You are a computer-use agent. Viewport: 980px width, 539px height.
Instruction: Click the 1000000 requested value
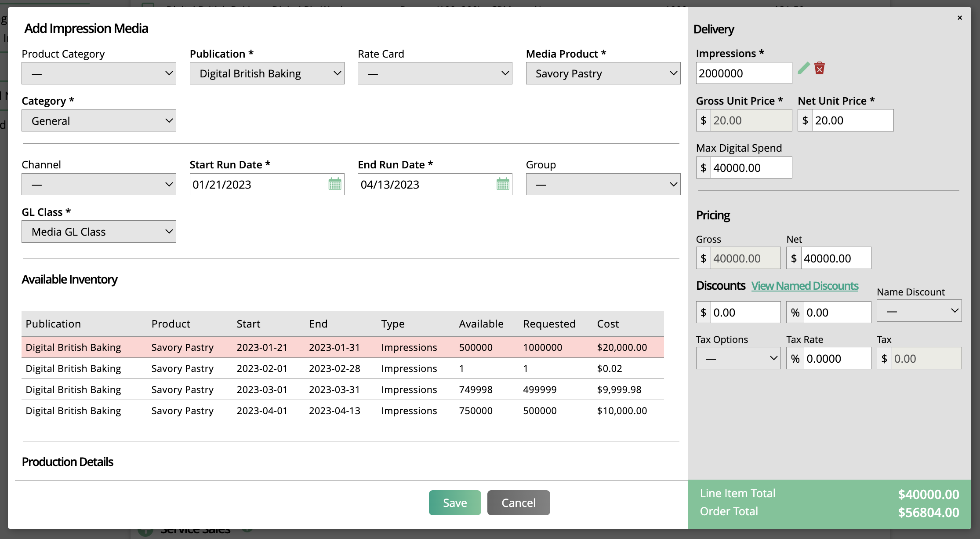pyautogui.click(x=542, y=347)
